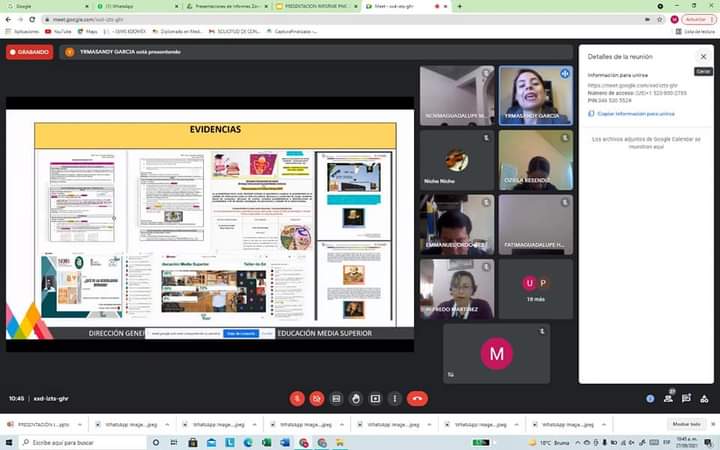Select EMMANUEL participant video tile

457,225
